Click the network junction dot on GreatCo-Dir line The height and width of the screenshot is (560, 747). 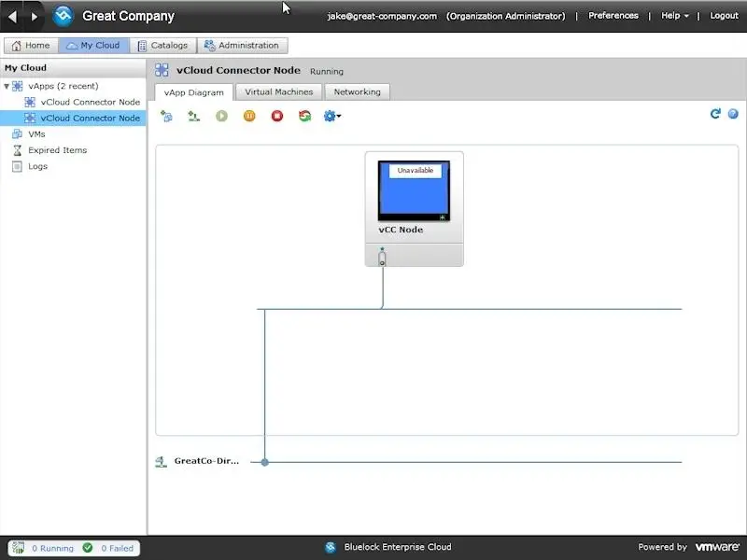click(x=265, y=462)
